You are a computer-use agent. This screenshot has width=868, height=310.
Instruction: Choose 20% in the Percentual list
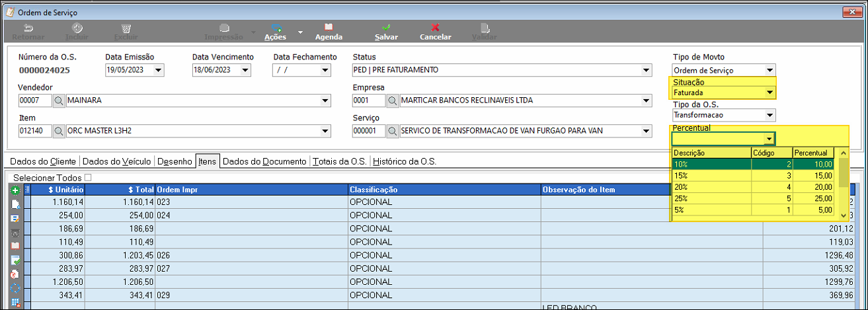pyautogui.click(x=754, y=186)
